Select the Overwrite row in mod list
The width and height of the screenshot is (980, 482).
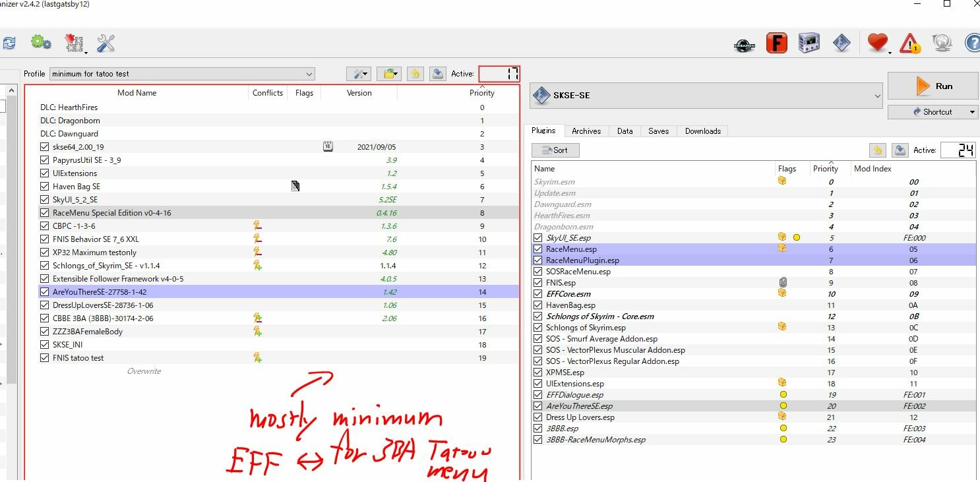[272, 371]
